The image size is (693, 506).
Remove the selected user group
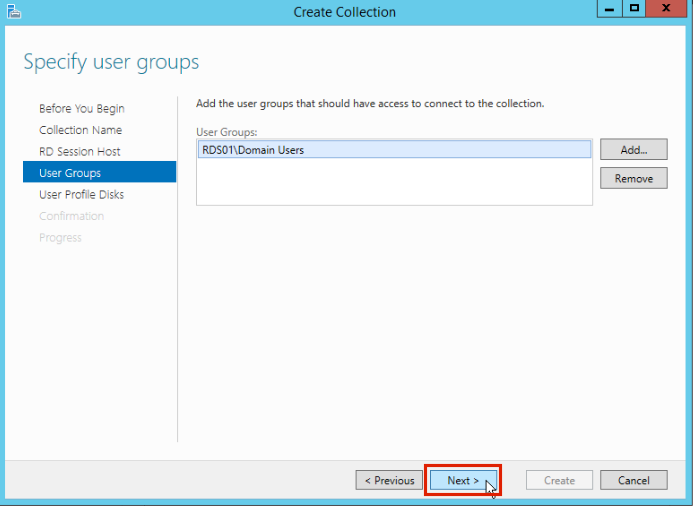633,178
